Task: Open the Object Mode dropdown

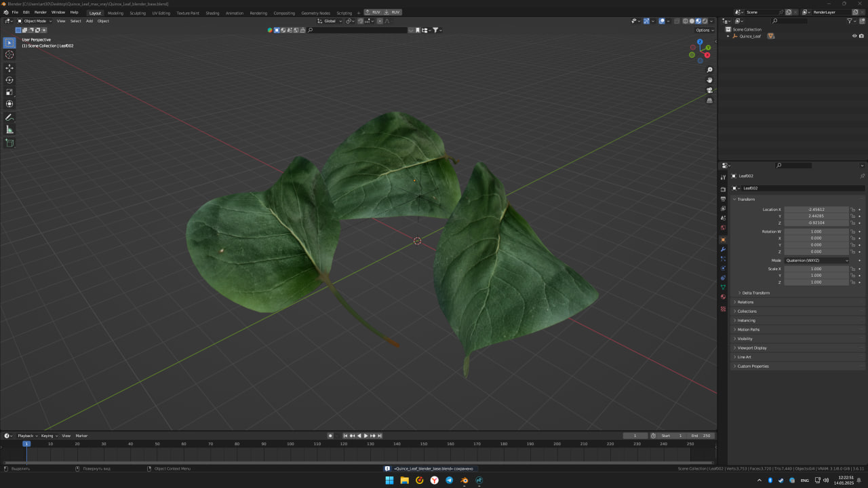Action: click(35, 21)
